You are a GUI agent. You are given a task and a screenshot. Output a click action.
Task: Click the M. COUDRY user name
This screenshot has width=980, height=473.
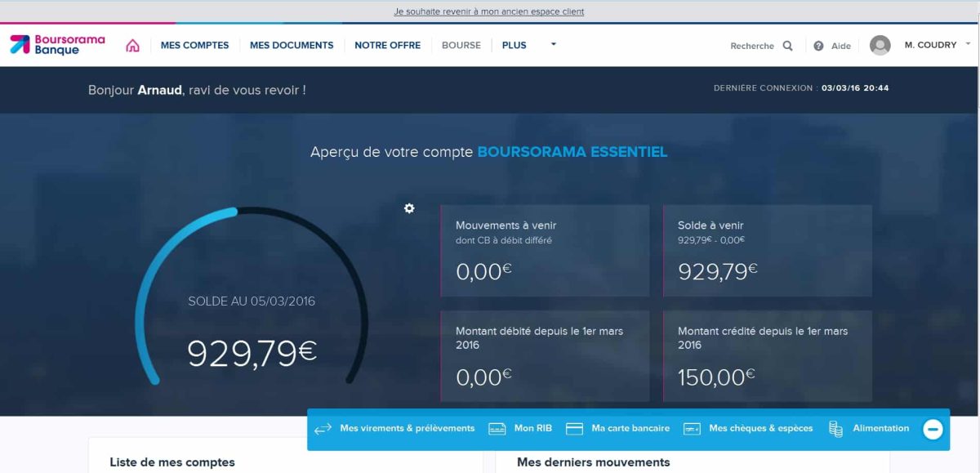tap(930, 45)
